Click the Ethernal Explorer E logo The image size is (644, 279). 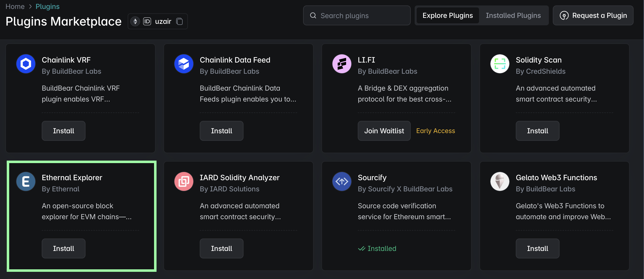point(26,182)
